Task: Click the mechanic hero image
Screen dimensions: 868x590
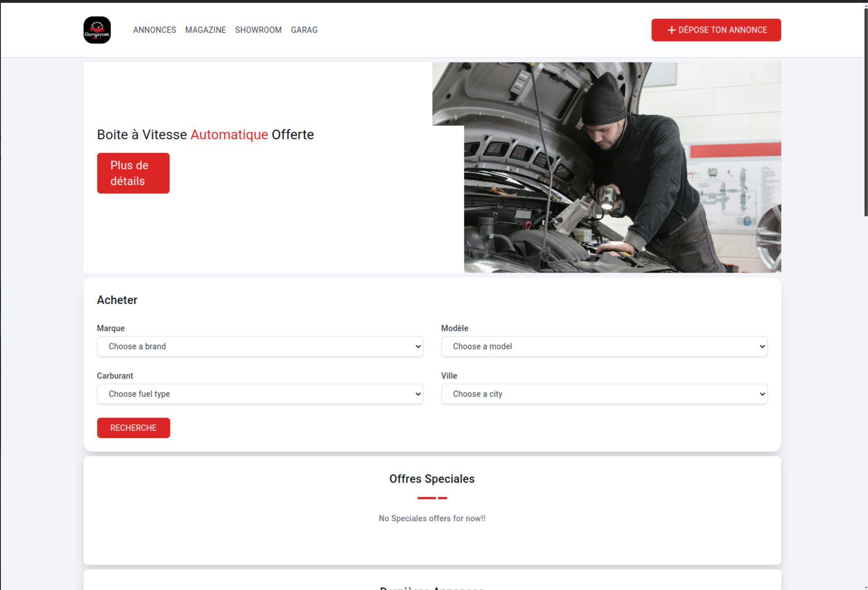Action: pos(607,168)
